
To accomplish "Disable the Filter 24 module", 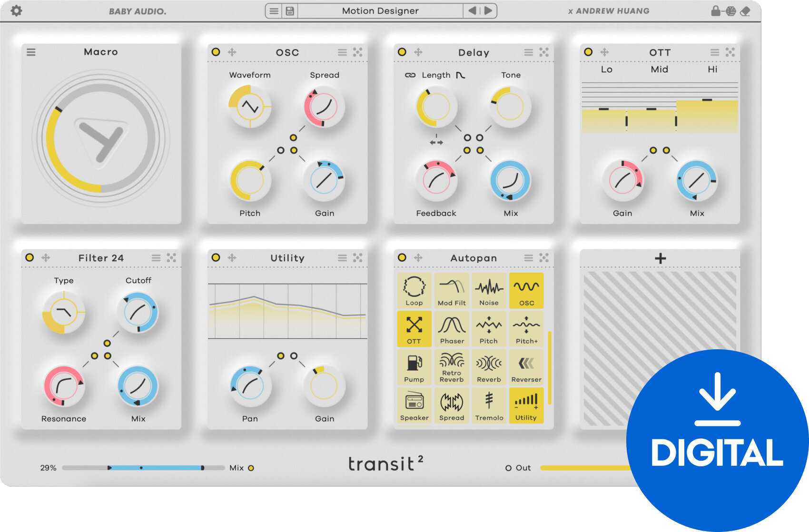I will tap(30, 257).
